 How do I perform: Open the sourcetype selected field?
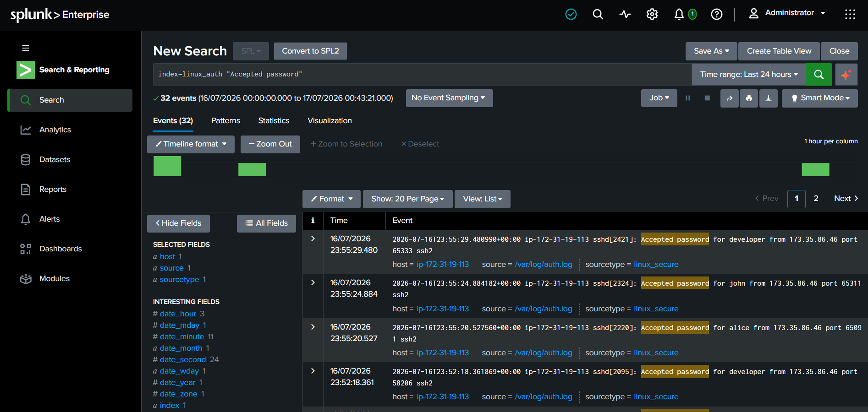click(x=179, y=280)
